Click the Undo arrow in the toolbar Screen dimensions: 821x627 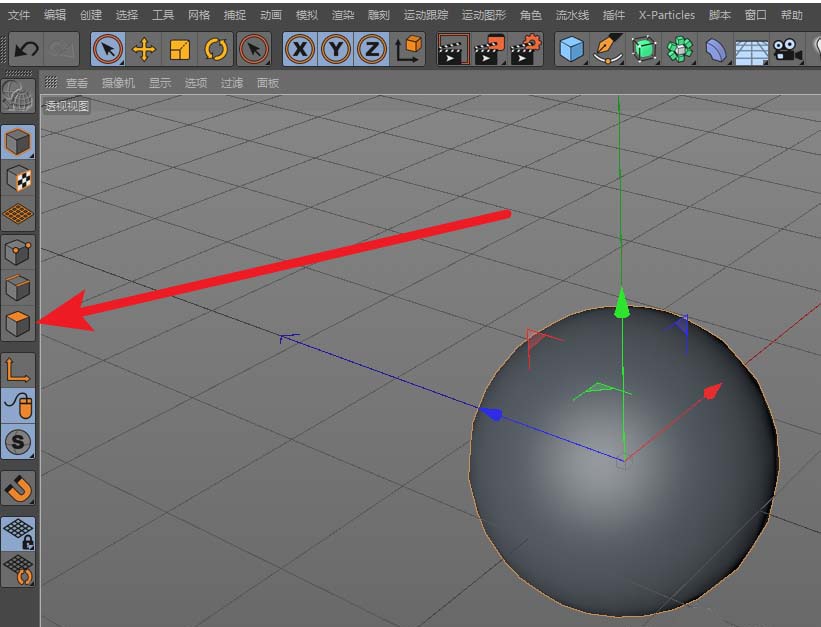pos(25,48)
